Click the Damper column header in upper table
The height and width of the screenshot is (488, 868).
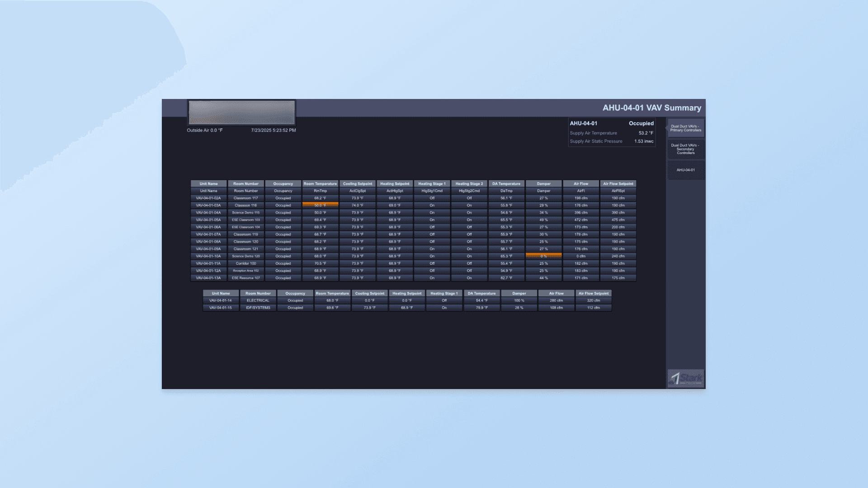[x=543, y=184]
